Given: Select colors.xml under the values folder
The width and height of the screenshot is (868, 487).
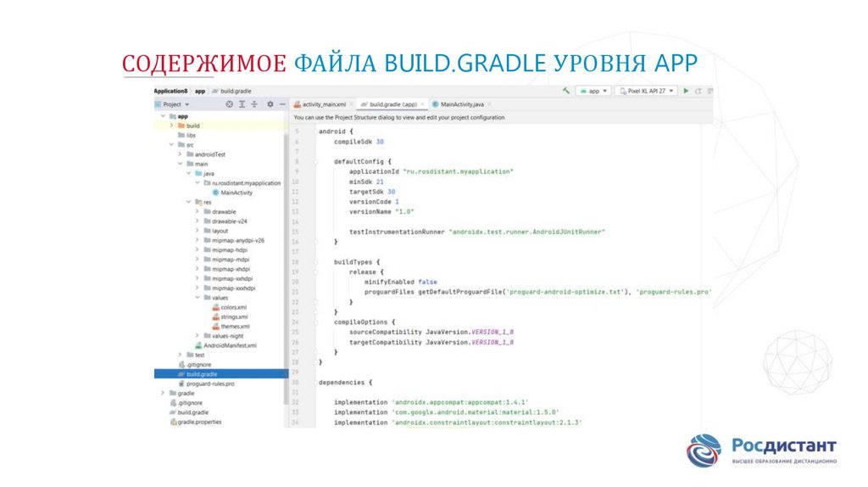Looking at the screenshot, I should click(x=233, y=307).
